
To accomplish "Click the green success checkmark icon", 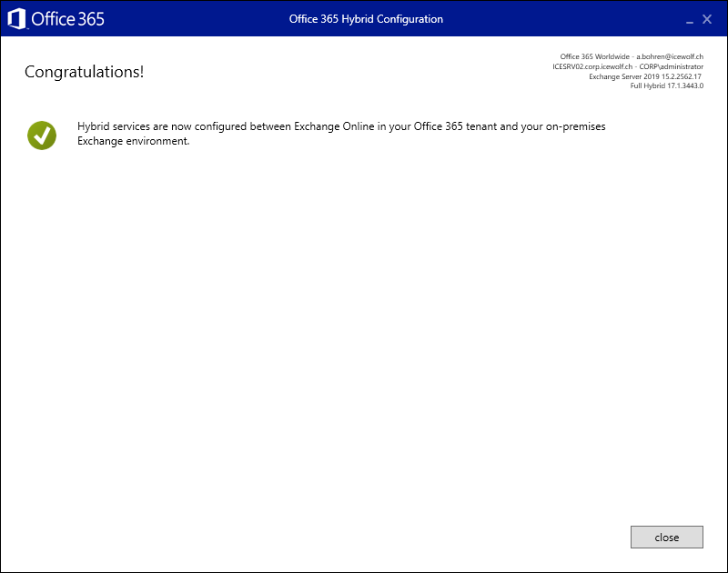I will click(42, 136).
